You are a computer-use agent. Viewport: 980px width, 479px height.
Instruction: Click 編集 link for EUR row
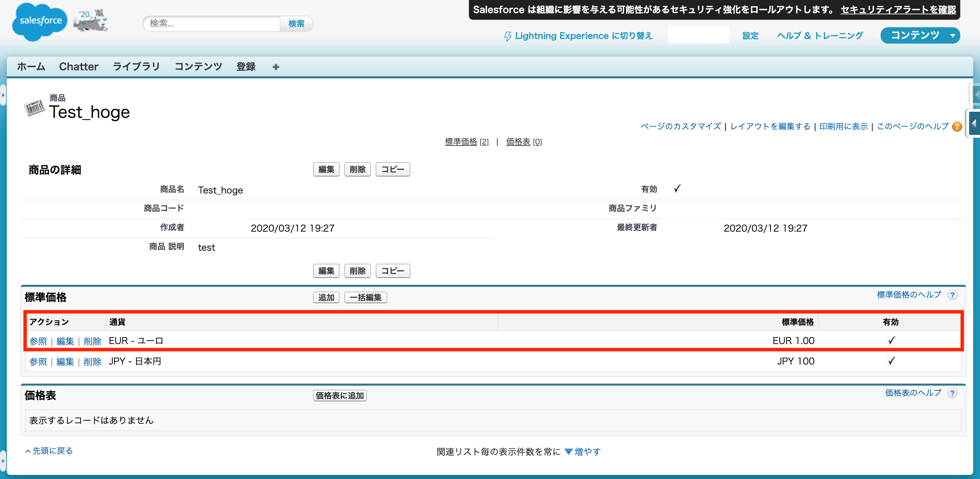(65, 342)
